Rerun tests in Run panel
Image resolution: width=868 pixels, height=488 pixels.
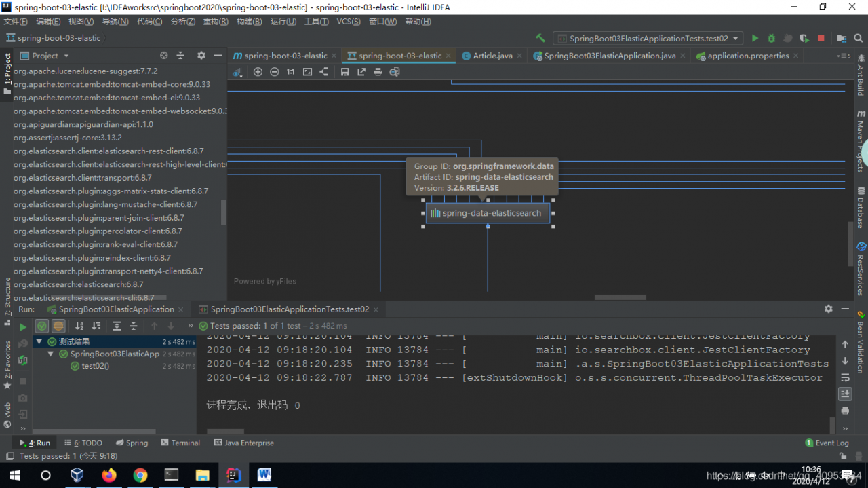pos(23,326)
